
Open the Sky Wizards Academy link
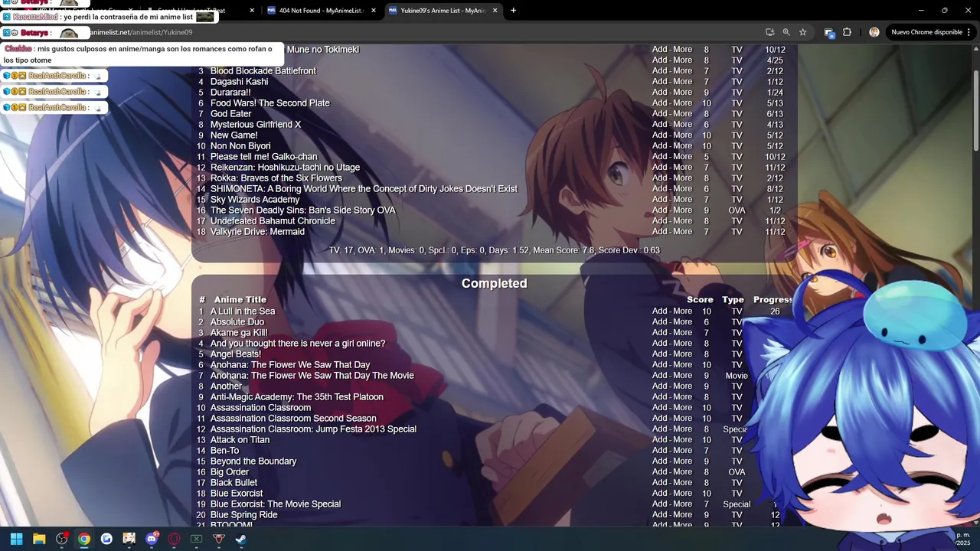coord(255,200)
